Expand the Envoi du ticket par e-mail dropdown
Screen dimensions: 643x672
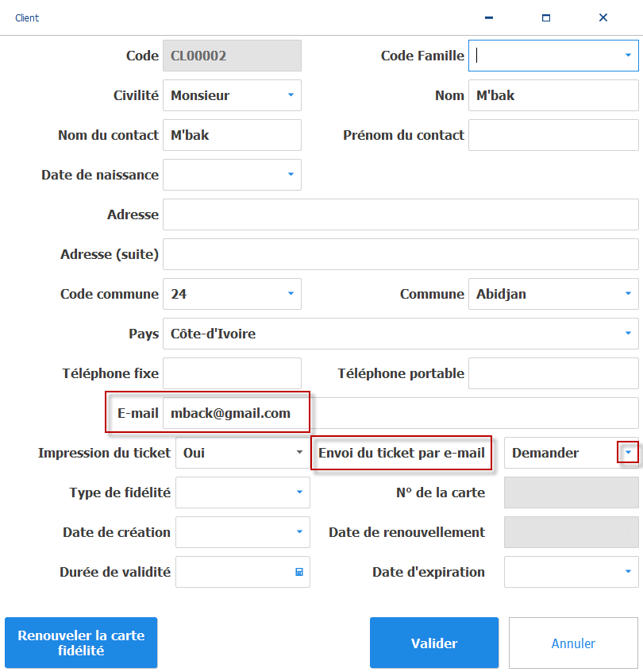628,453
